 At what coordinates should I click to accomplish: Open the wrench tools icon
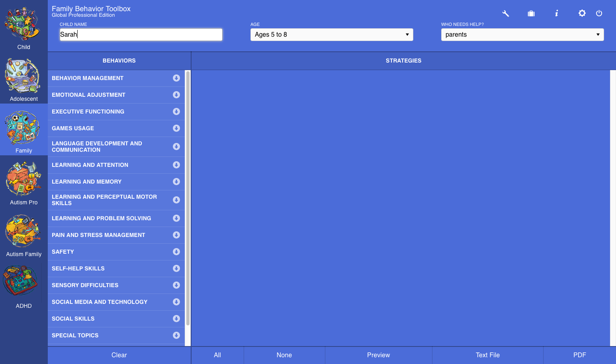coord(505,14)
